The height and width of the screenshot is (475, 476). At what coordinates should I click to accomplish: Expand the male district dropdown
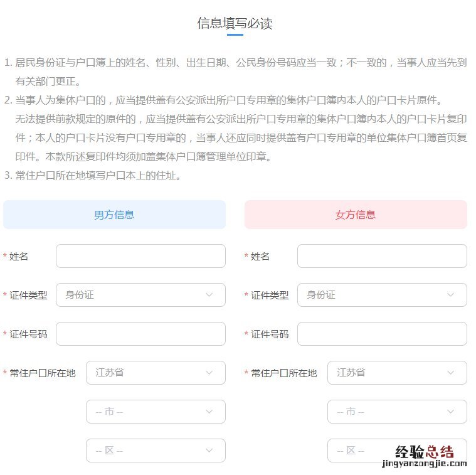156,451
